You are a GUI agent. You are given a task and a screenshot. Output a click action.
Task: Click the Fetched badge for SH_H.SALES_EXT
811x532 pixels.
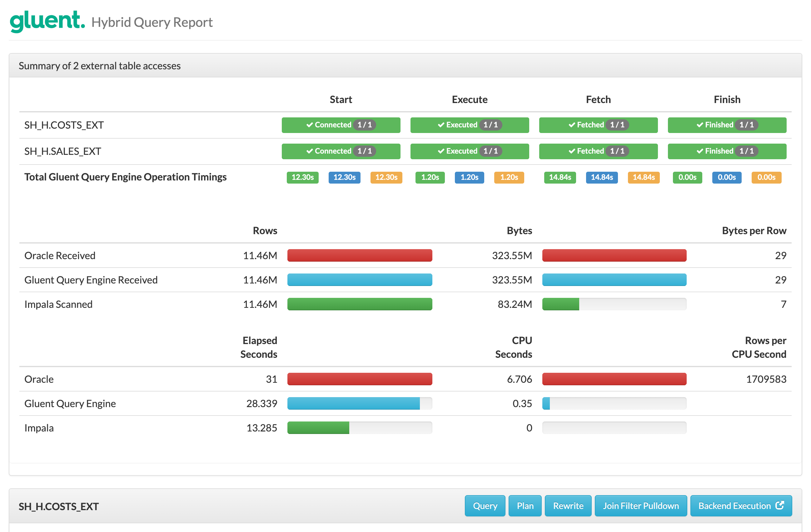click(x=598, y=151)
